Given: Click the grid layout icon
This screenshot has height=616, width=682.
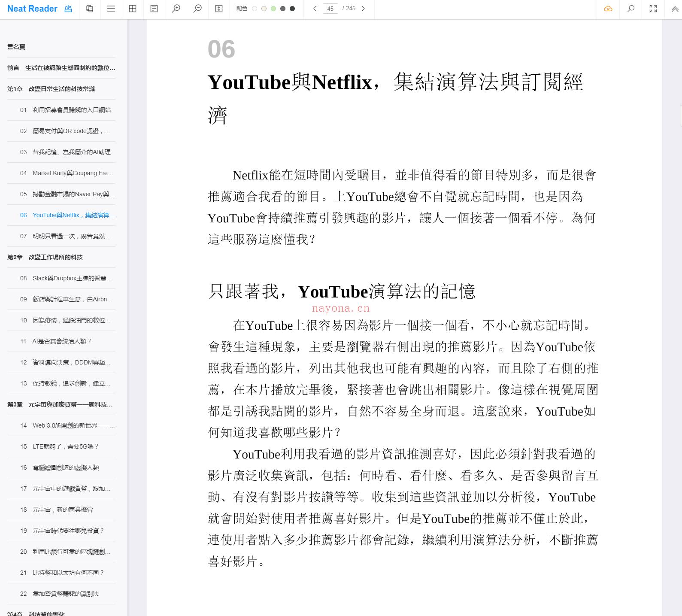Looking at the screenshot, I should [133, 9].
